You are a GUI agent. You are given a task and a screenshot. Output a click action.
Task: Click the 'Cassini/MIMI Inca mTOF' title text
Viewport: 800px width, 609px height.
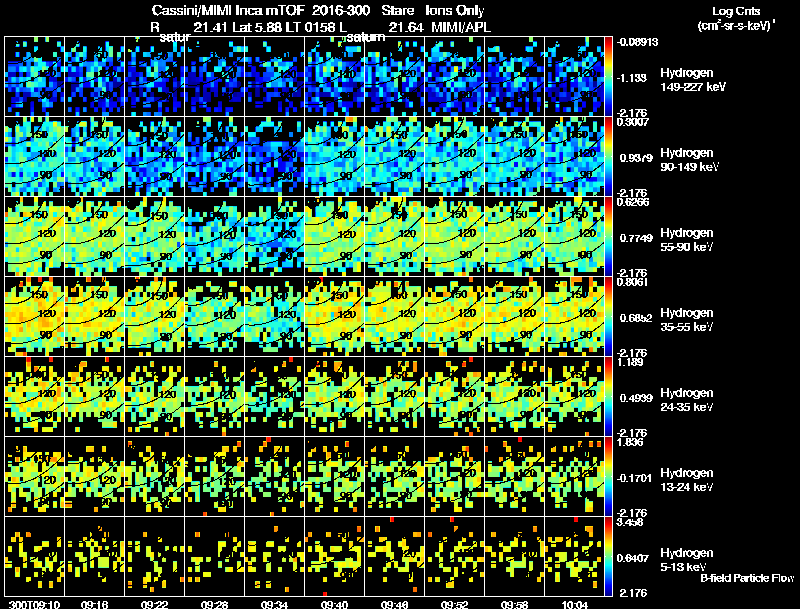[228, 11]
